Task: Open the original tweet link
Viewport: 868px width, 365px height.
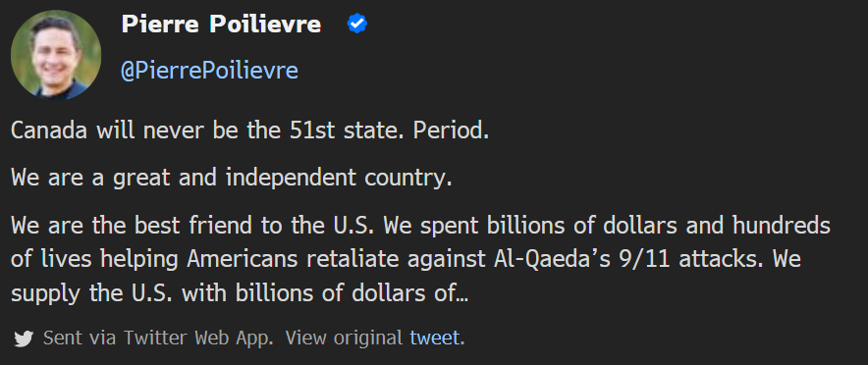Action: click(435, 338)
